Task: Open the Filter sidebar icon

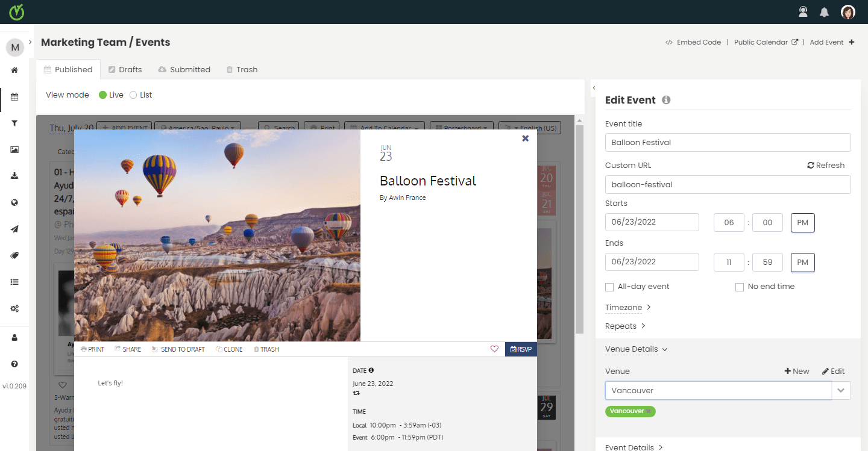Action: point(14,123)
